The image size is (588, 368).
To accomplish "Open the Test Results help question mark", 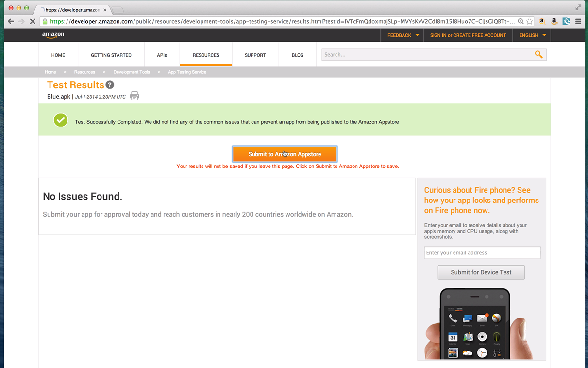I will 110,85.
